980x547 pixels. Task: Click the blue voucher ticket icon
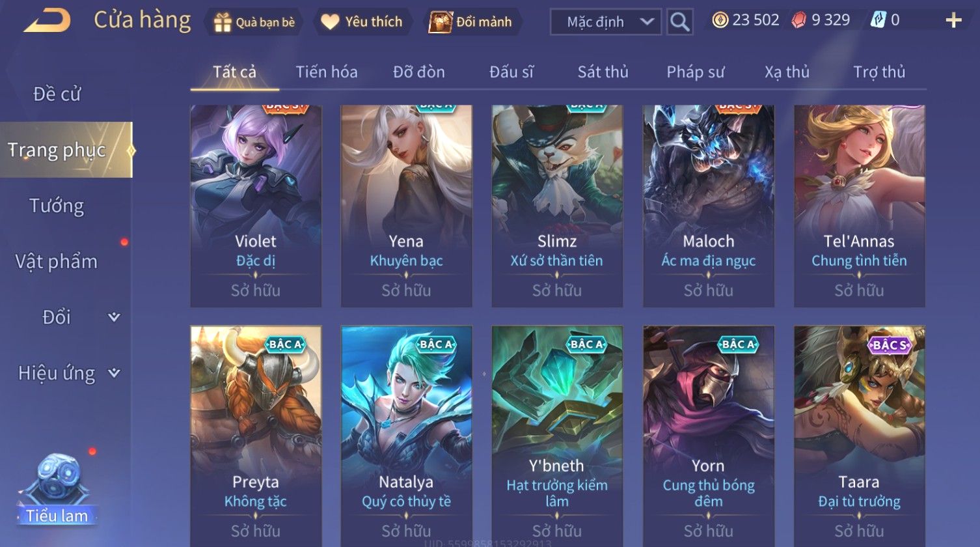[x=877, y=20]
